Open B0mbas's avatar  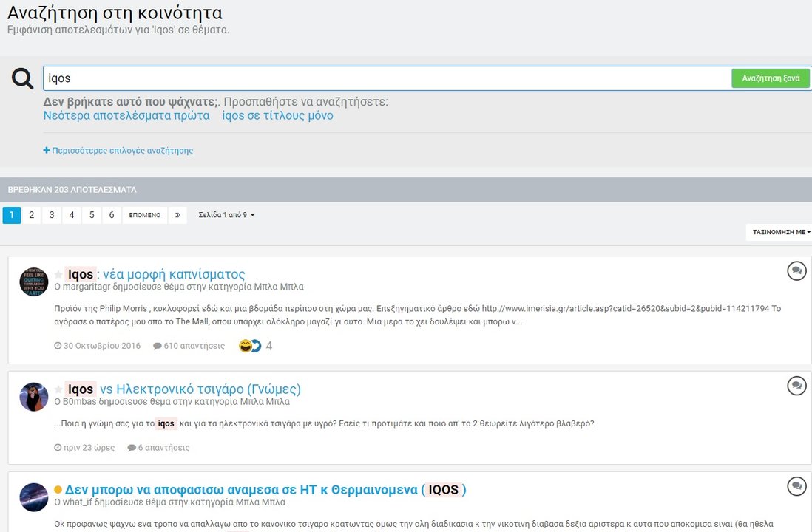tap(34, 397)
